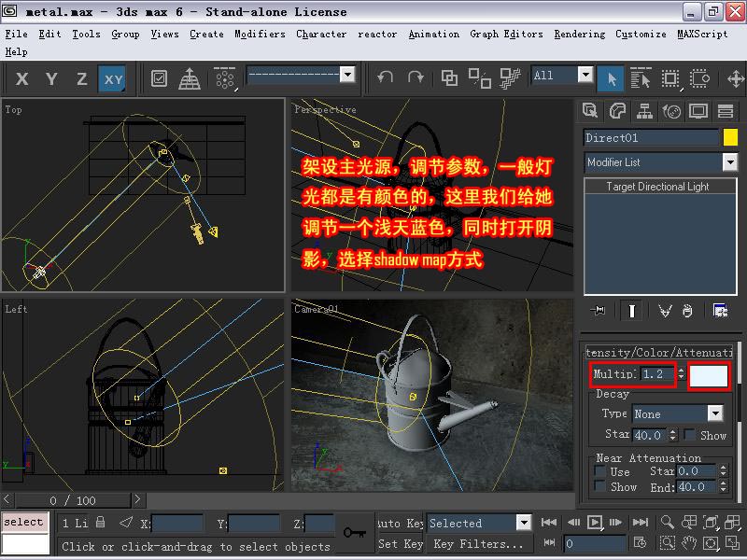Switch to the Display command panel tab

click(698, 112)
